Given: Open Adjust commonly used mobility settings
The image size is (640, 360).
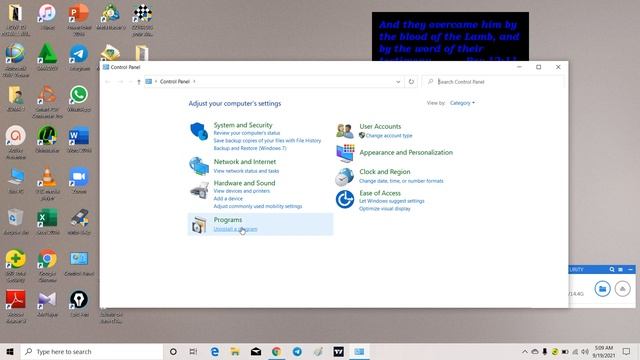Looking at the screenshot, I should click(258, 206).
